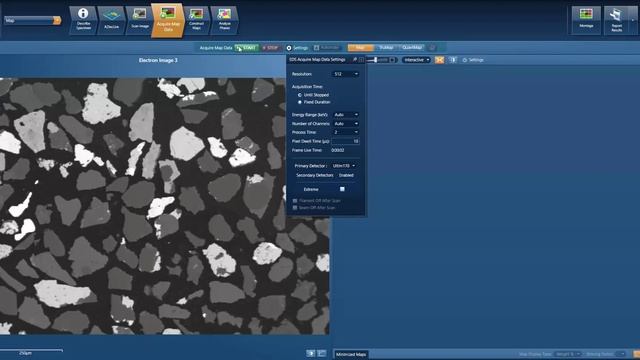Pin the EDS Acquire Map Data Settings panel
640x360 pixels.
[355, 60]
